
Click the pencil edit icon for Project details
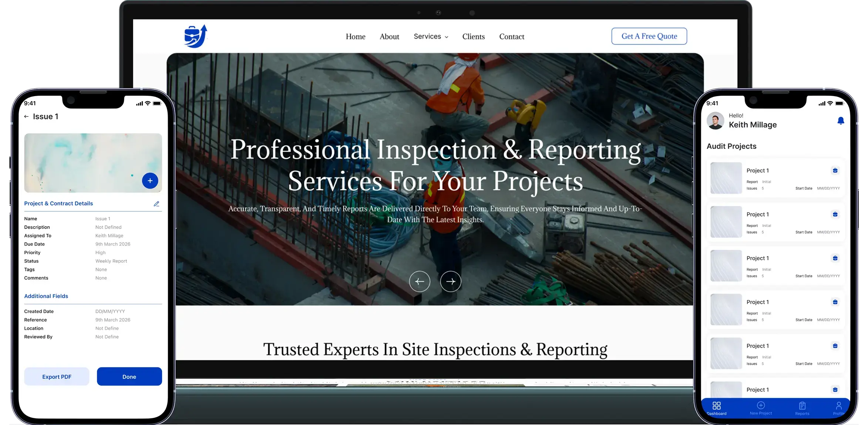coord(157,204)
